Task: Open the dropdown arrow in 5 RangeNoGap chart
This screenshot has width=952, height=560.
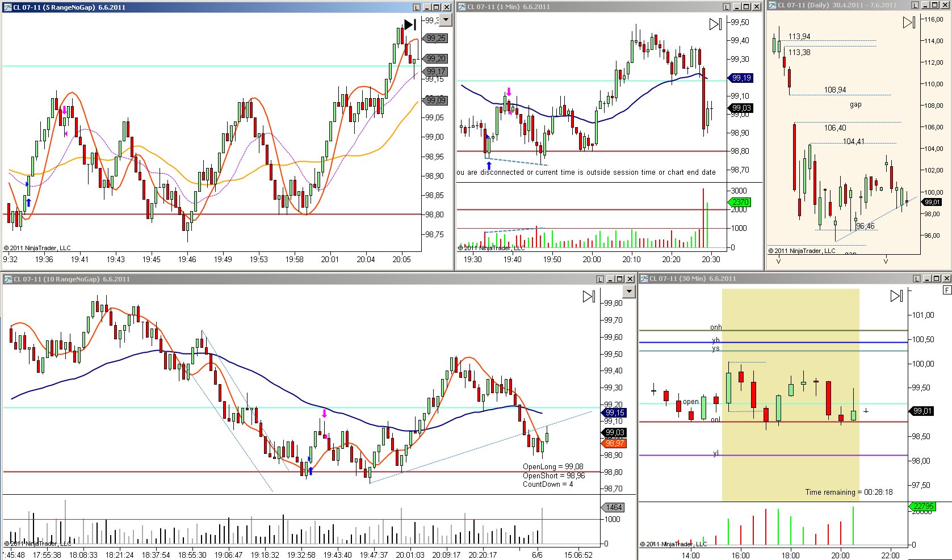Action: click(x=446, y=20)
